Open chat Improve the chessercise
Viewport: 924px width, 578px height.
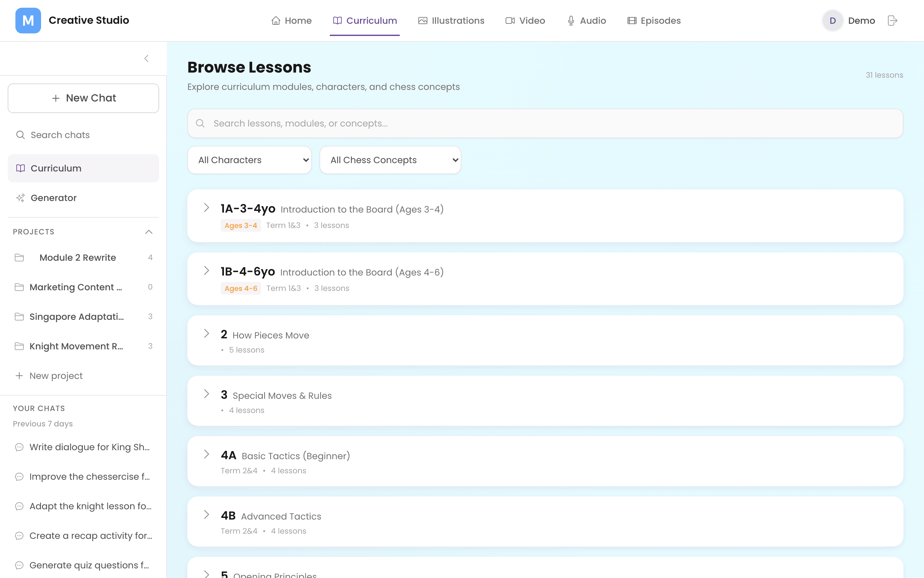point(83,477)
